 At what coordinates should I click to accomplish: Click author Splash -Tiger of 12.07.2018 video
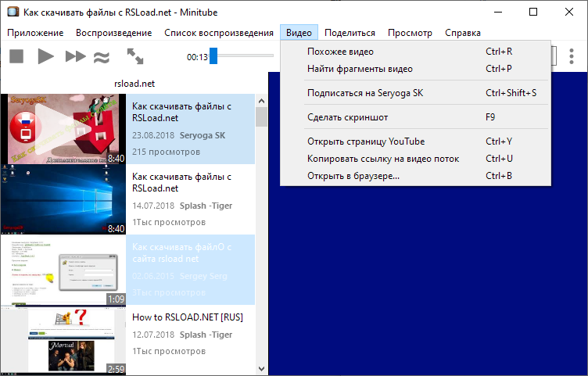point(206,335)
